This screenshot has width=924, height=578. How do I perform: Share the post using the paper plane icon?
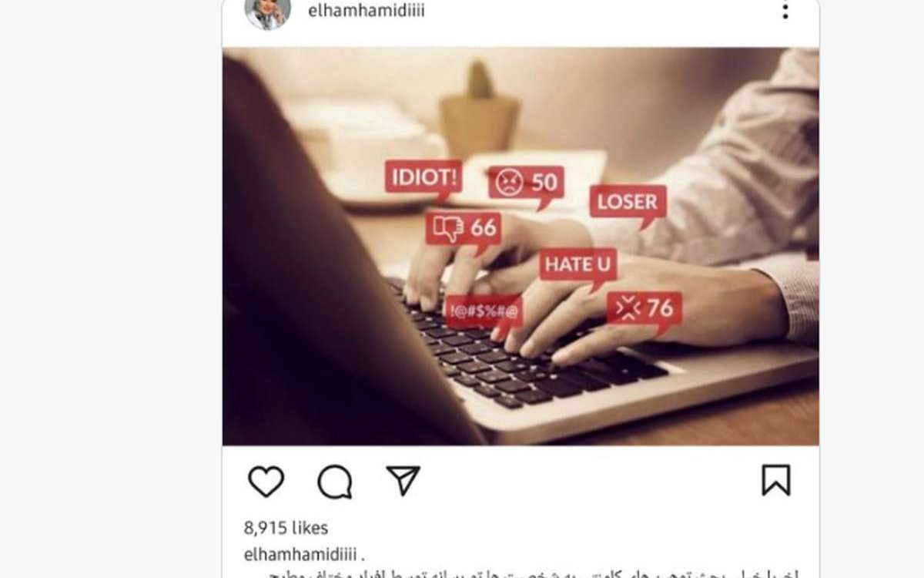[x=403, y=480]
